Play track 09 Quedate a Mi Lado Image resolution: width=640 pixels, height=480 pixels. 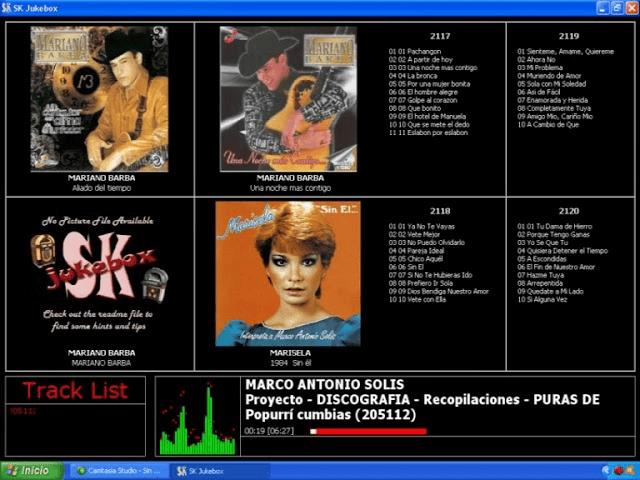(x=550, y=291)
